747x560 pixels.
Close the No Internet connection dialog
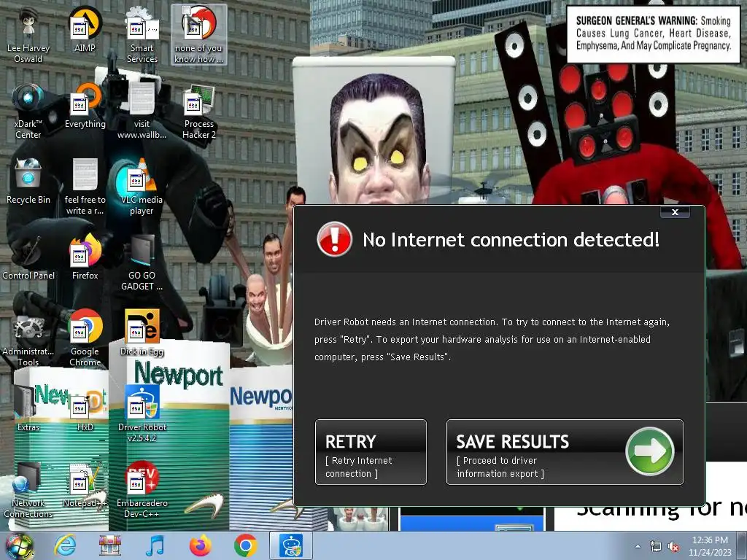coord(675,212)
